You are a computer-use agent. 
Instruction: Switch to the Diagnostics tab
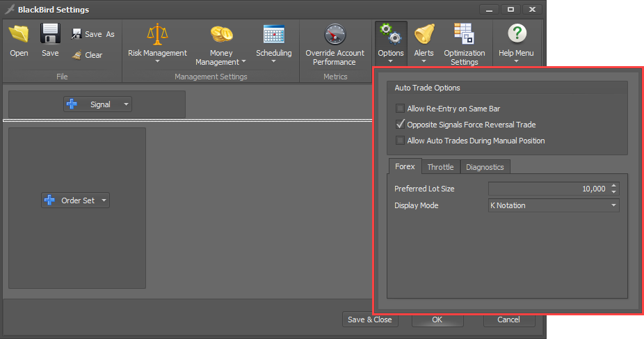(x=485, y=167)
